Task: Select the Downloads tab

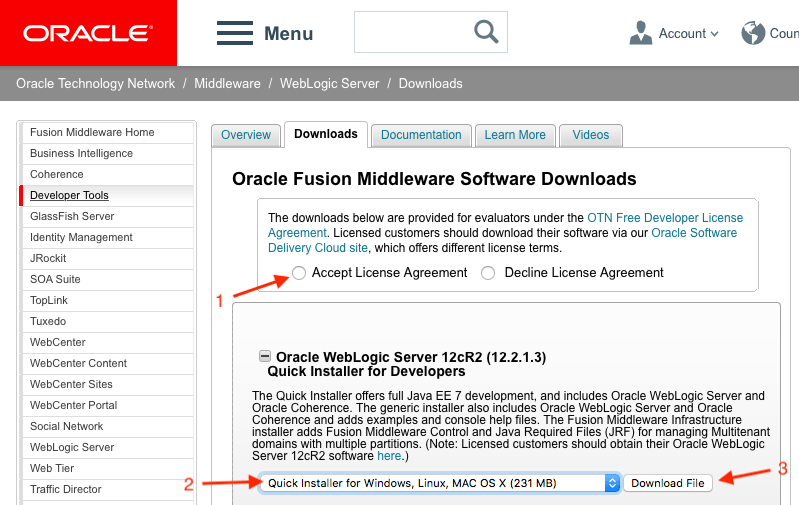Action: coord(326,135)
